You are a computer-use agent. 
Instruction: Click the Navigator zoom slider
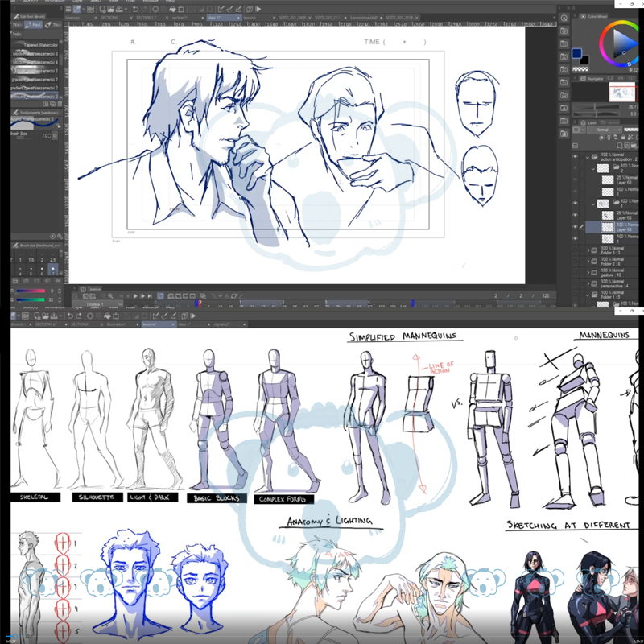point(597,107)
